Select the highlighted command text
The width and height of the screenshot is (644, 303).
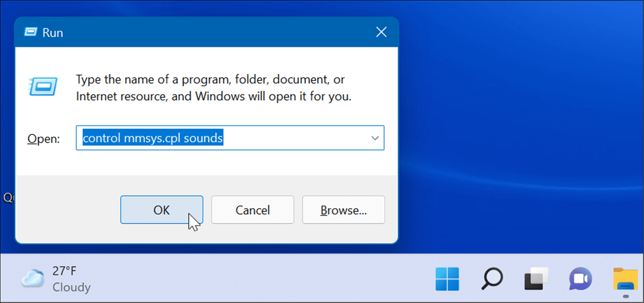153,138
